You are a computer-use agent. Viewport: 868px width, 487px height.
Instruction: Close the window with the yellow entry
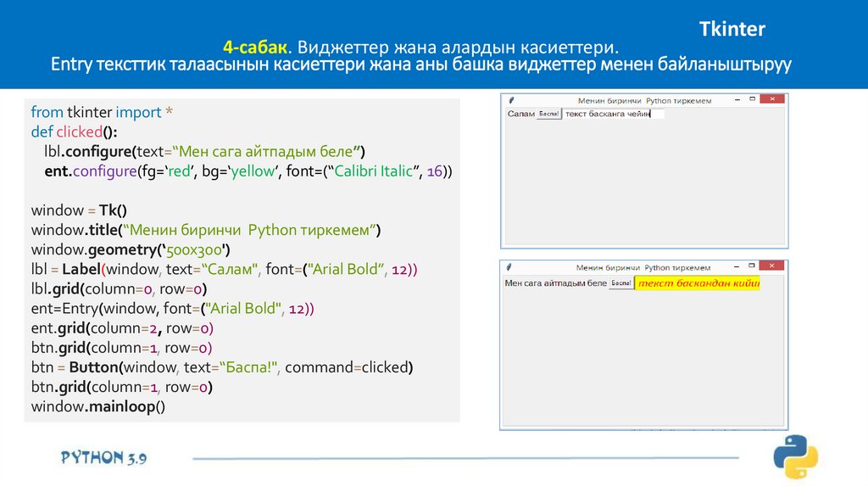click(x=772, y=266)
